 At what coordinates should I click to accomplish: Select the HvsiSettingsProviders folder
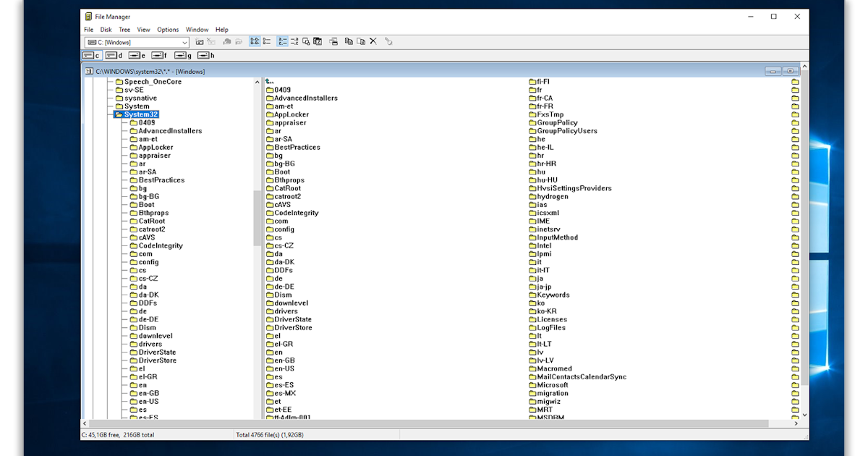[570, 188]
